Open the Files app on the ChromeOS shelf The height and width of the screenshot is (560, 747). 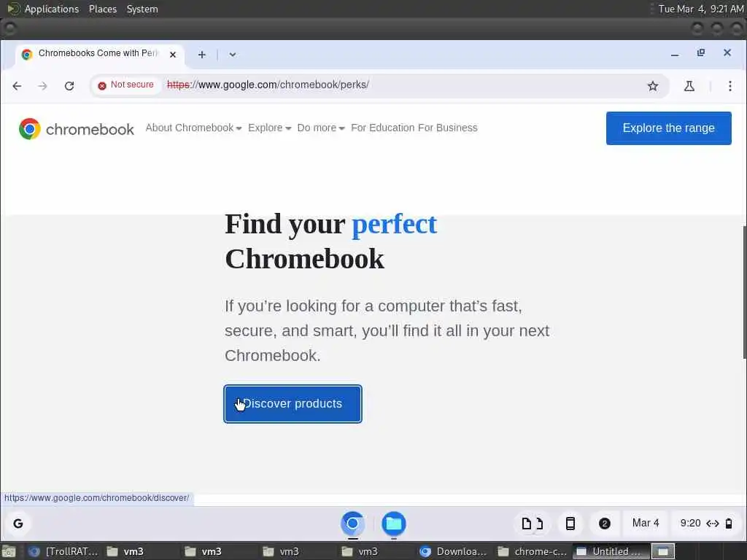click(x=393, y=524)
